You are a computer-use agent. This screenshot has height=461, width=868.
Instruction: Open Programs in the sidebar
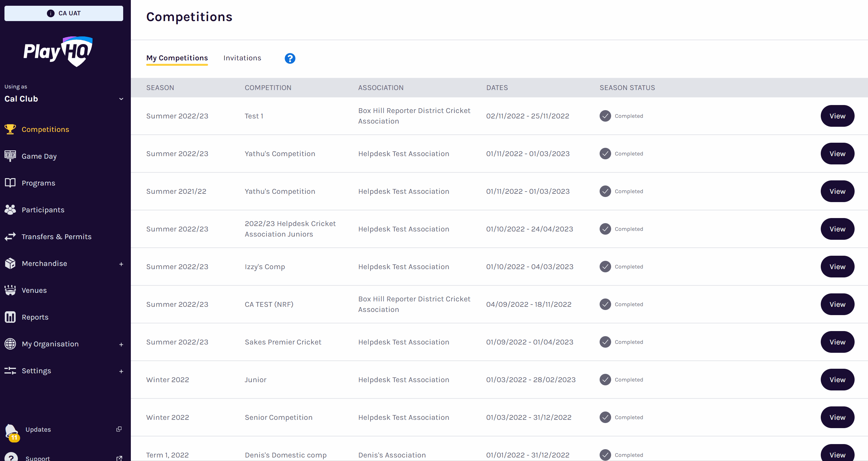point(38,183)
